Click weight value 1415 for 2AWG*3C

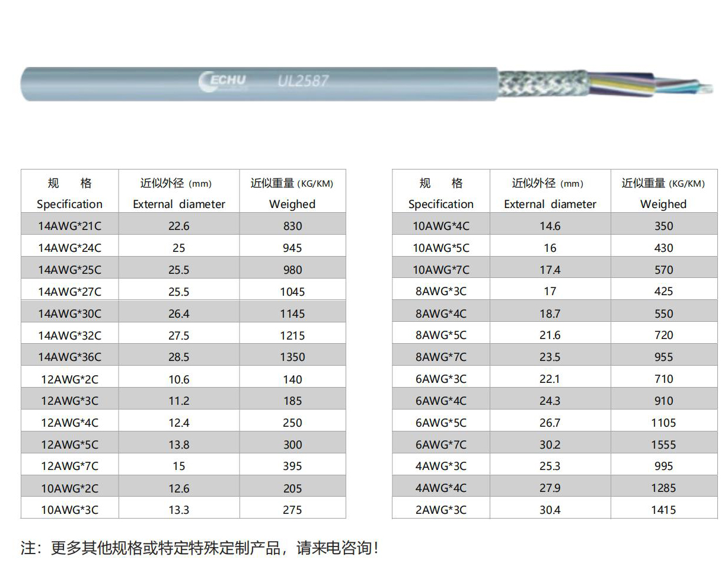point(664,510)
